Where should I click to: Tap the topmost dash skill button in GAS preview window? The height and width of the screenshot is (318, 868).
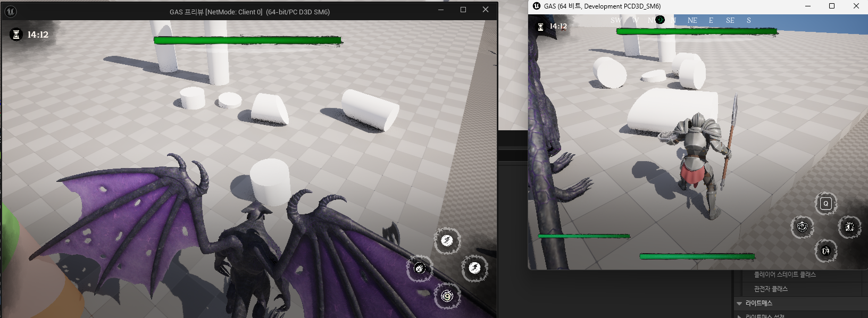[447, 241]
